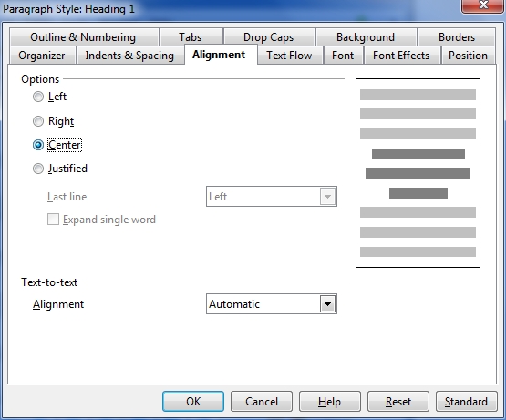Select the Left alignment radio button
Viewport: 506px width, 420px height.
38,97
